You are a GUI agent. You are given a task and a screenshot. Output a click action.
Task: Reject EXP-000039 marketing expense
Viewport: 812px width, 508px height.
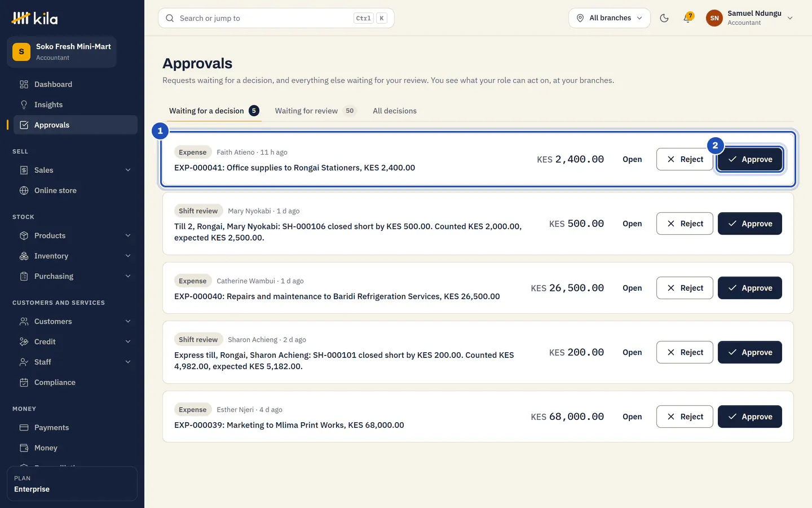tap(685, 417)
